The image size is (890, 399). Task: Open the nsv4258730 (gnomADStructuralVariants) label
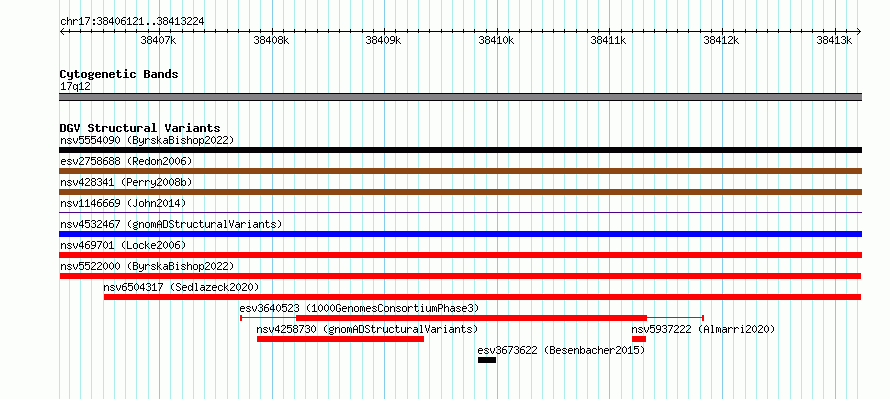pyautogui.click(x=367, y=329)
